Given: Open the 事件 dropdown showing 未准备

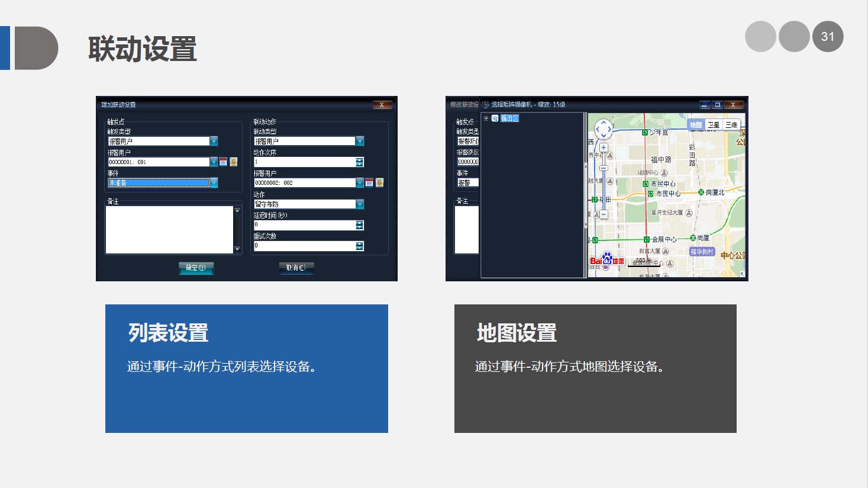Looking at the screenshot, I should click(214, 183).
